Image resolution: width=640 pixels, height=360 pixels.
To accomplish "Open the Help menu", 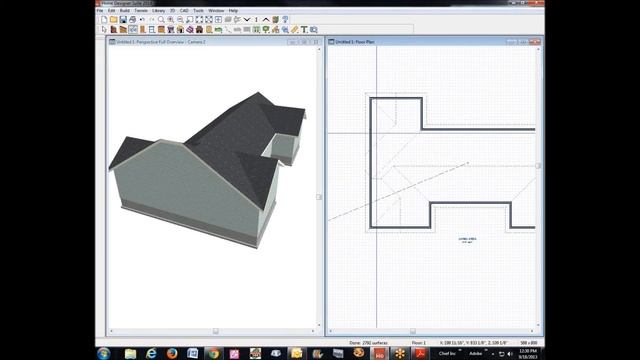I will click(233, 11).
